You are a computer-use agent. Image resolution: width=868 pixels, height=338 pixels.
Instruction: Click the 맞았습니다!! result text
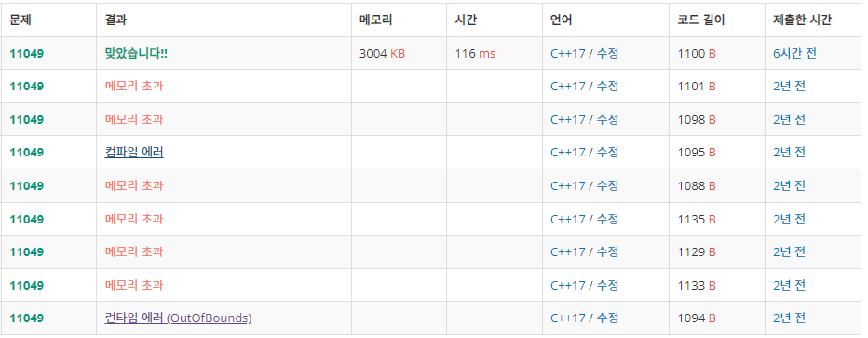[136, 54]
